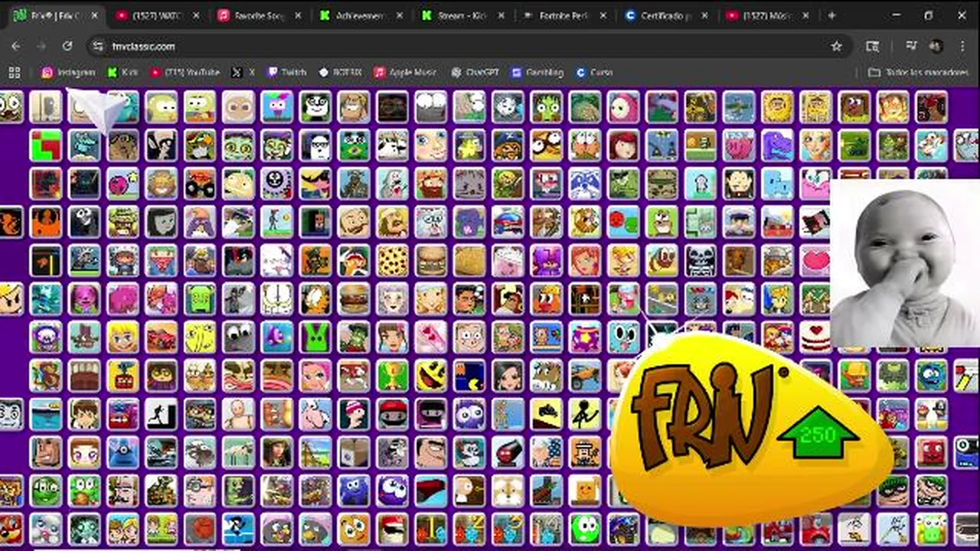Bookmark this page with the star
The height and width of the screenshot is (551, 980).
[x=836, y=46]
